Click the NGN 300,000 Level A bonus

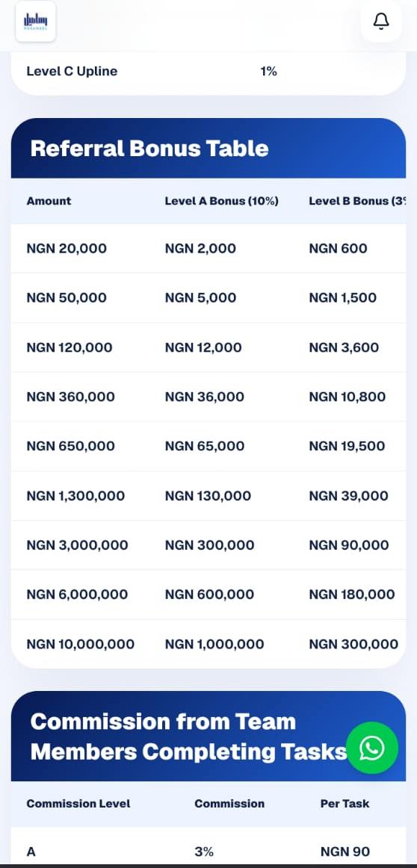[x=209, y=545]
